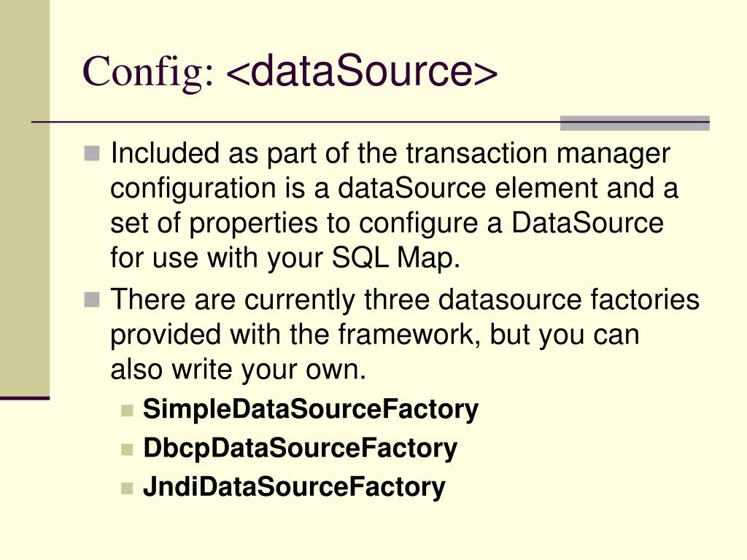Click the text "also write your own."
This screenshot has height=560, width=747.
tap(238, 370)
